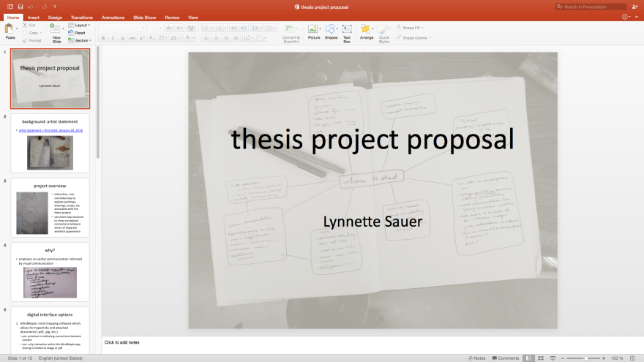Select the 'why?' slide thumbnail

pyautogui.click(x=50, y=272)
